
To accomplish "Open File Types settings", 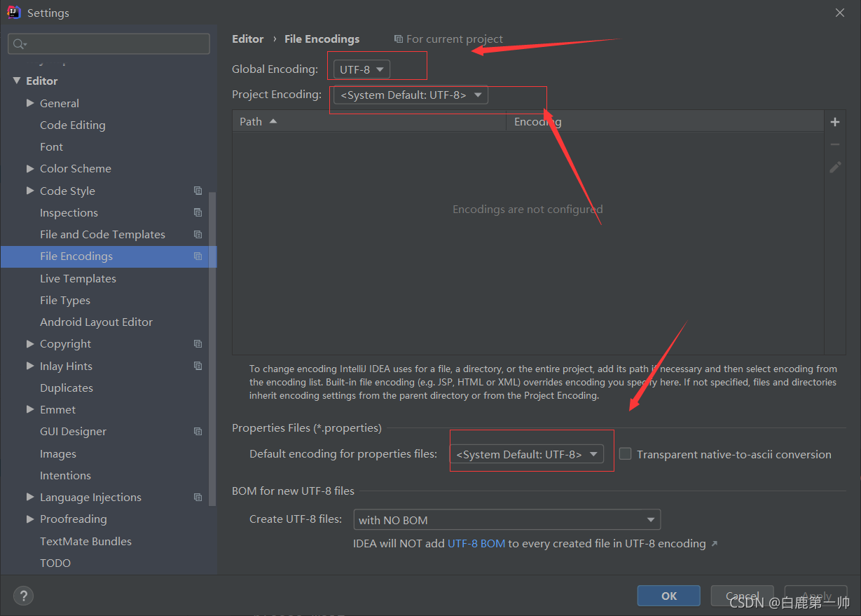I will tap(65, 300).
